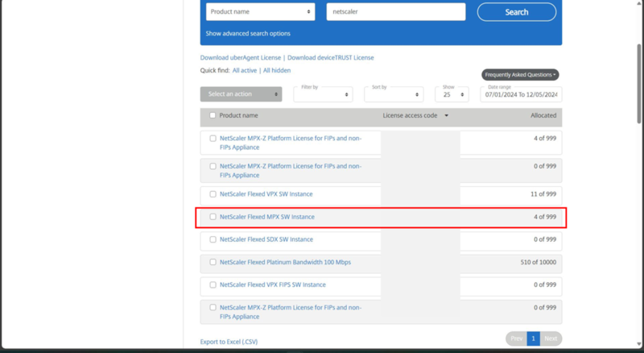The image size is (644, 353).
Task: Change the Show 25 results dropdown
Action: click(452, 94)
